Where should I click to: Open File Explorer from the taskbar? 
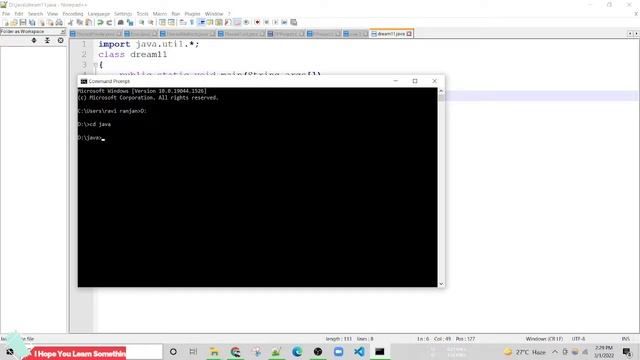click(x=214, y=352)
